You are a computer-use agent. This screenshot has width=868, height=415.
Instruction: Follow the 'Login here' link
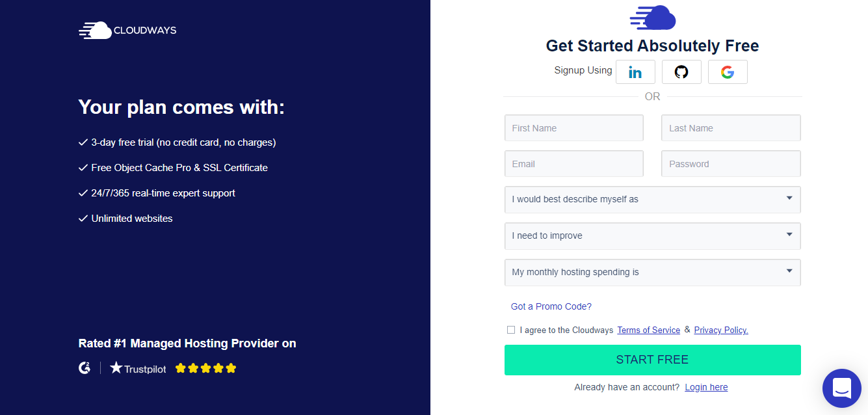[706, 387]
